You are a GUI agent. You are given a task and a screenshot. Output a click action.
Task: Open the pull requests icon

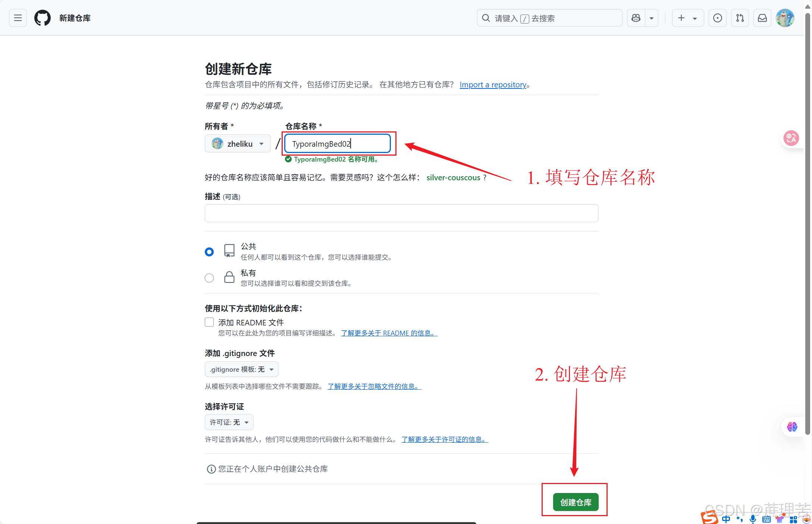pyautogui.click(x=740, y=18)
